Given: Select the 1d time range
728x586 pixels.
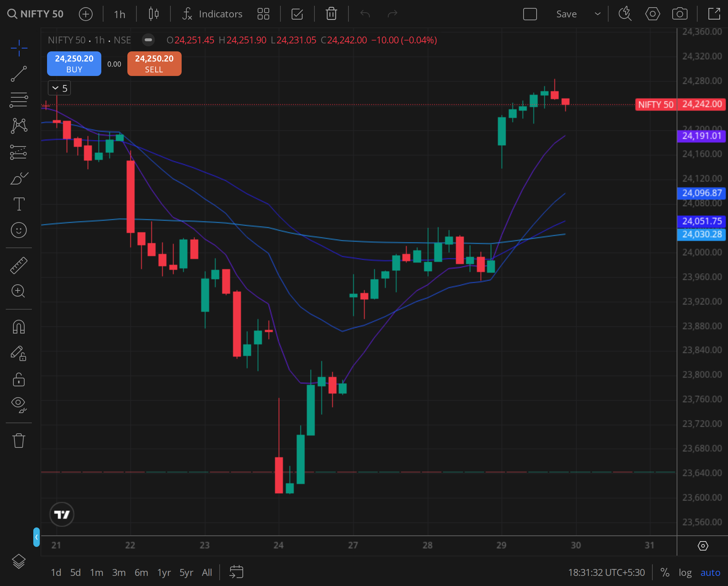Looking at the screenshot, I should pyautogui.click(x=56, y=572).
